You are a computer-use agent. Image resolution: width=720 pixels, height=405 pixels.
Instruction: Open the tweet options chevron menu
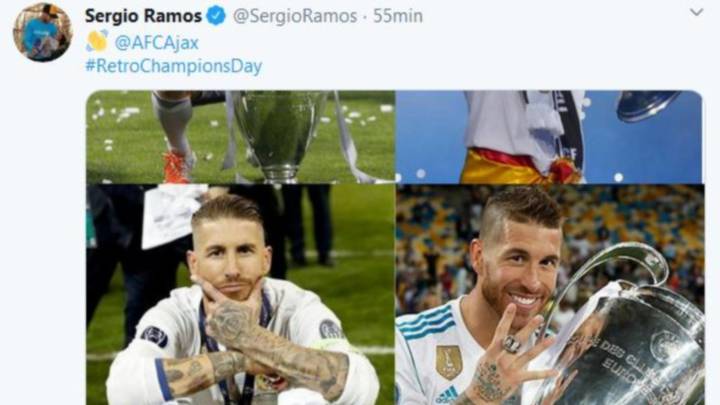(696, 12)
